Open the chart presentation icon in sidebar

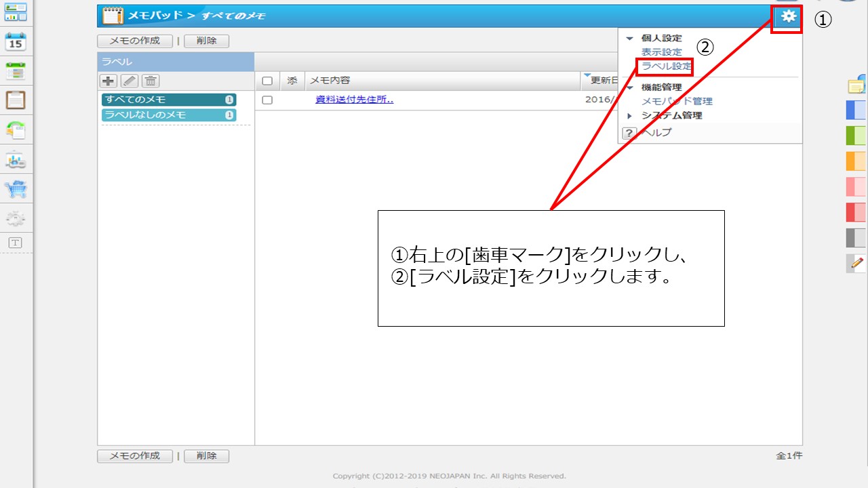click(x=15, y=160)
